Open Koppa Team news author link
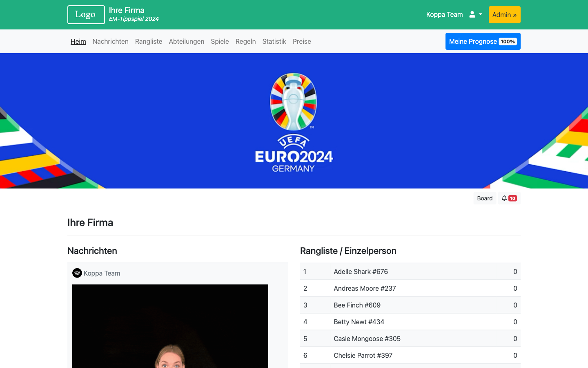 click(x=102, y=273)
